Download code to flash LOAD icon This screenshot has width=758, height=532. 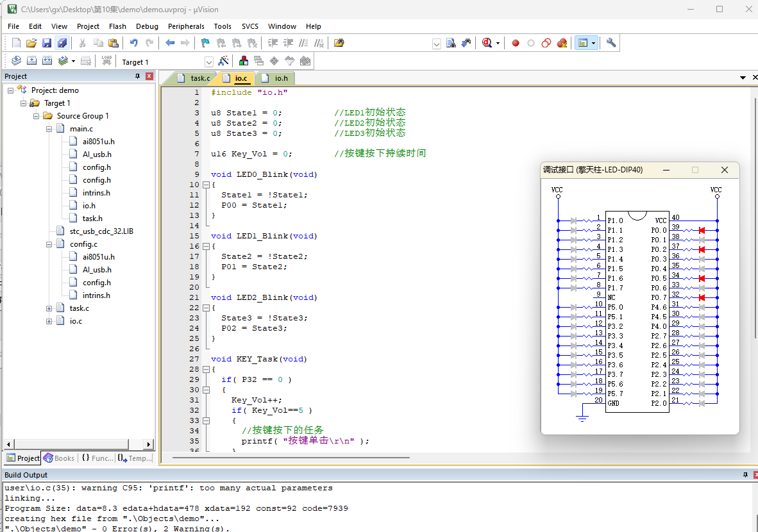click(x=106, y=61)
